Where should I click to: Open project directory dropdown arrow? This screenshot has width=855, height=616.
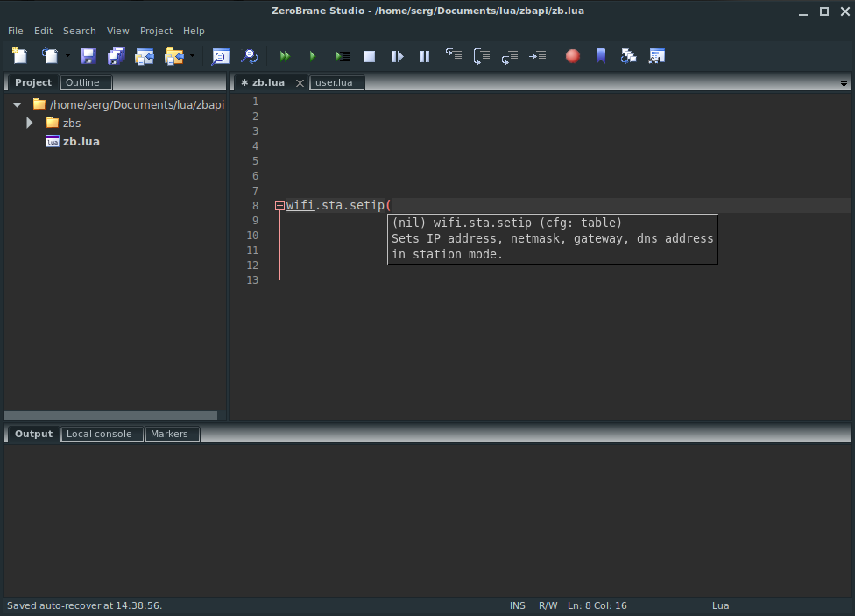192,56
